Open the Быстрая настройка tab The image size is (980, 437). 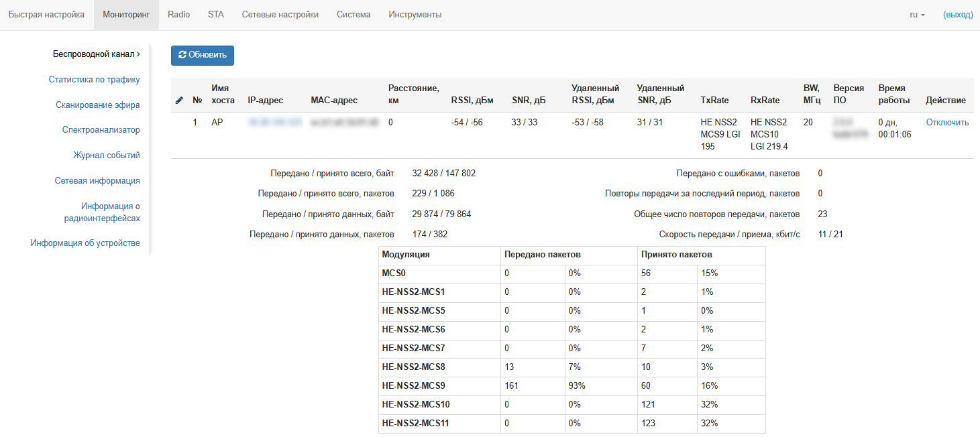[46, 15]
